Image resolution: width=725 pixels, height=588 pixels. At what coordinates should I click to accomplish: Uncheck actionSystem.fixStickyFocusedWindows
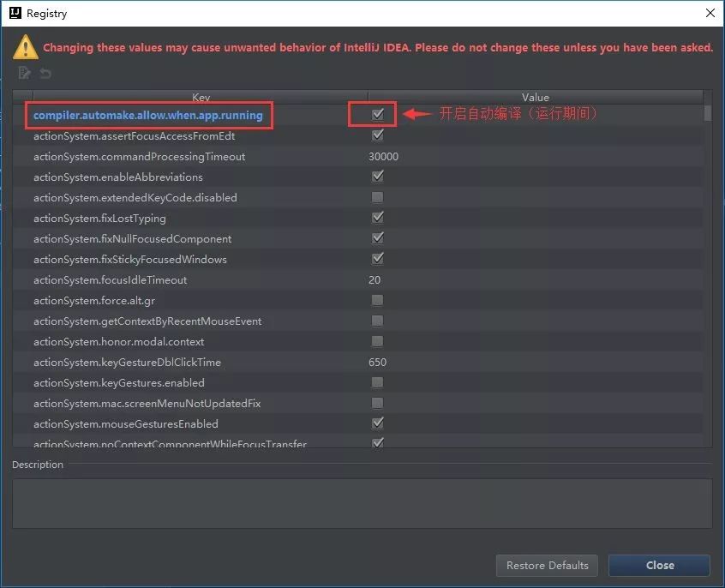click(x=377, y=259)
